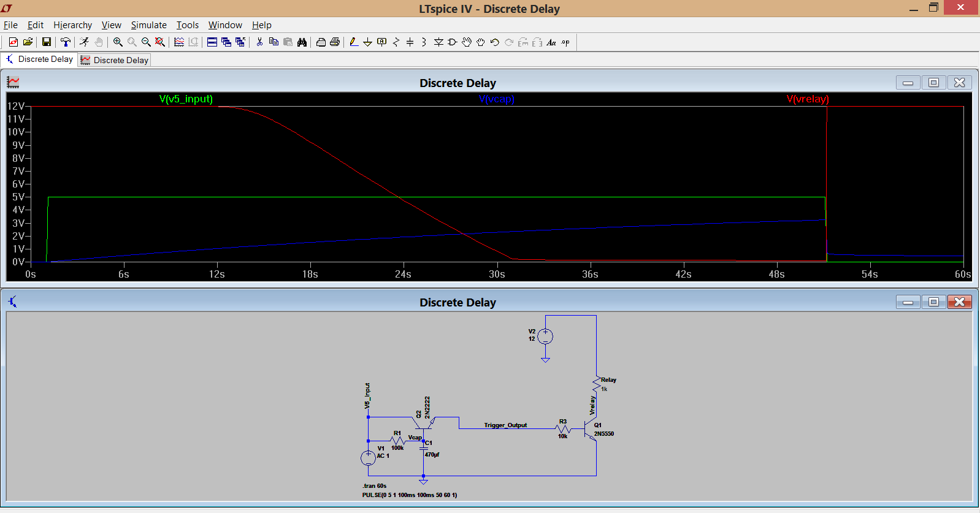980x513 pixels.
Task: Minimize the waveform plot pane
Action: click(x=908, y=82)
